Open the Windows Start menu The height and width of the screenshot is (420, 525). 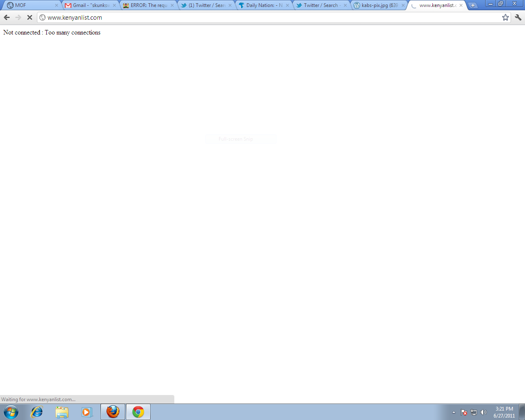(x=11, y=412)
